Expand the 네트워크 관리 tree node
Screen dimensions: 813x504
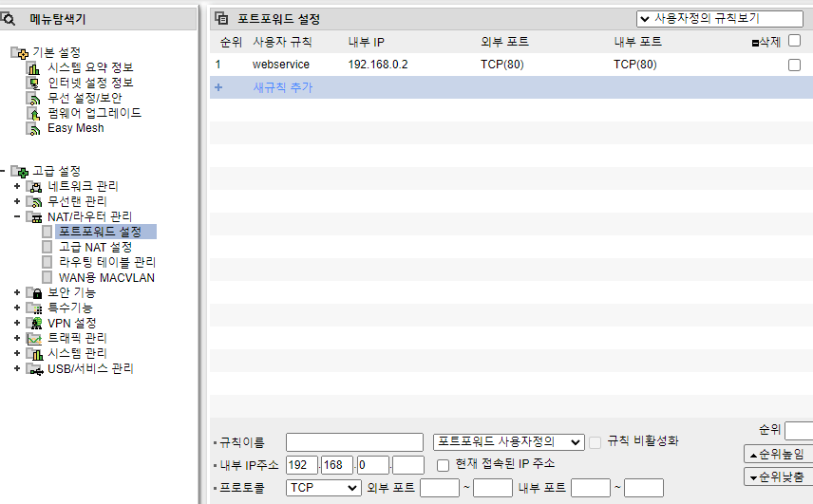(x=17, y=186)
